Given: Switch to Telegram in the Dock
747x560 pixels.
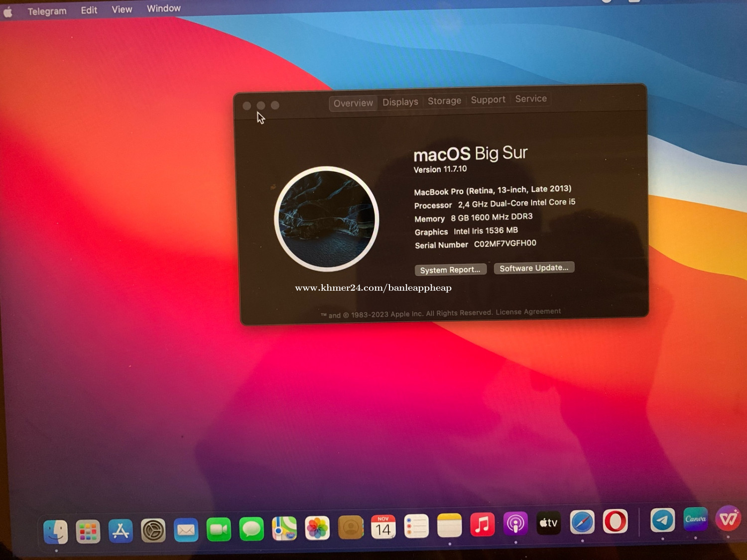Looking at the screenshot, I should click(662, 521).
